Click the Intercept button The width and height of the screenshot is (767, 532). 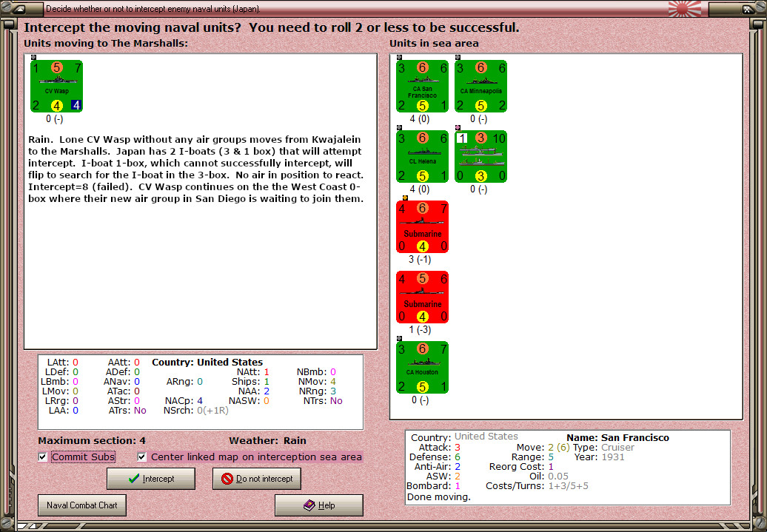point(151,479)
